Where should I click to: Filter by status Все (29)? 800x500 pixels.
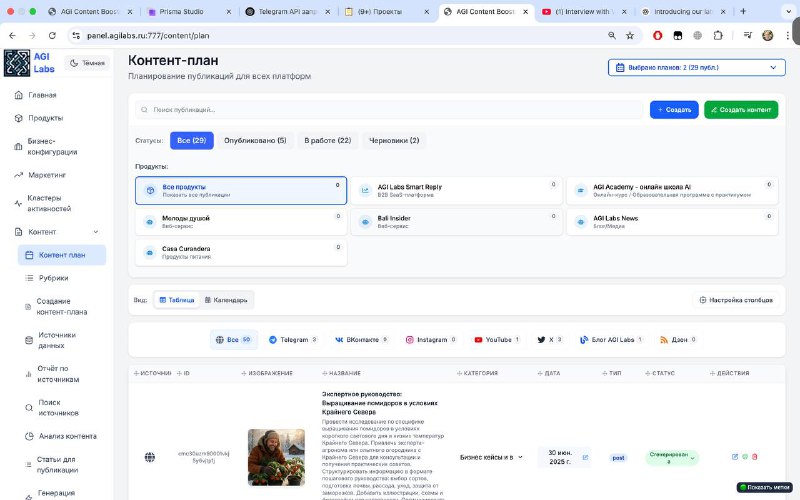[x=191, y=140]
